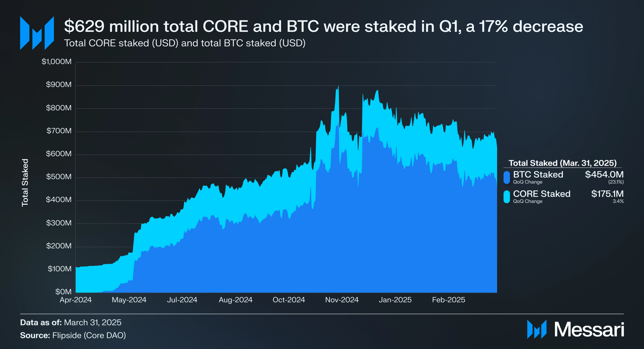
Task: Select the CORE Staked cyan legend swatch
Action: point(507,197)
